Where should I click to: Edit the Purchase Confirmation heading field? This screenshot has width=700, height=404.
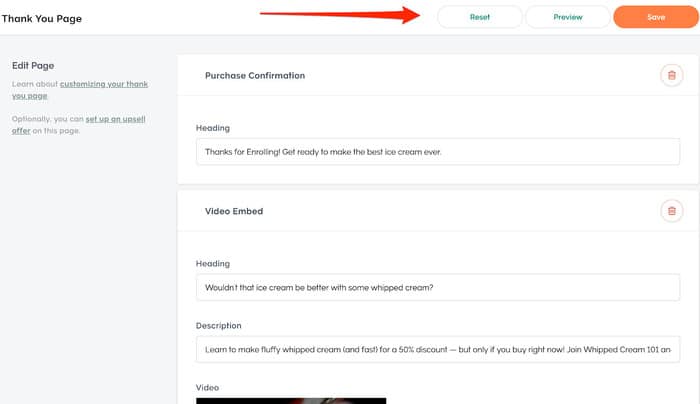tap(438, 152)
